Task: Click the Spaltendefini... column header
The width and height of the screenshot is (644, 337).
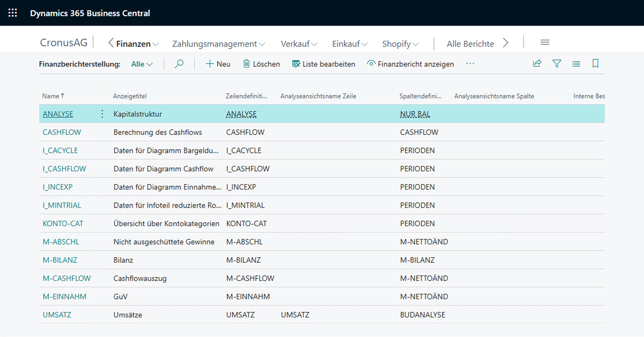Action: tap(421, 96)
